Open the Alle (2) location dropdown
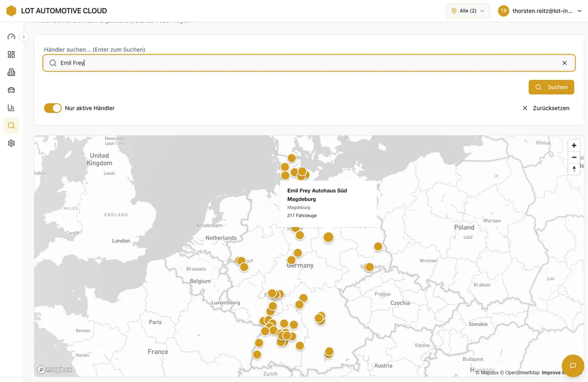The image size is (588, 382). coord(467,11)
